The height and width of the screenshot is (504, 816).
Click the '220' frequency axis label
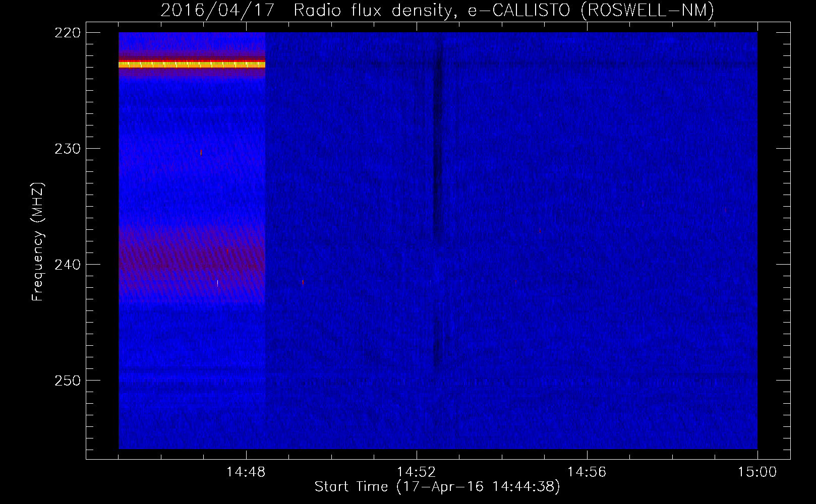(x=68, y=33)
